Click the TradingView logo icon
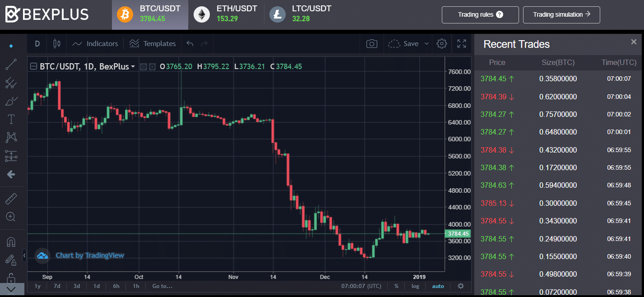 (x=42, y=255)
